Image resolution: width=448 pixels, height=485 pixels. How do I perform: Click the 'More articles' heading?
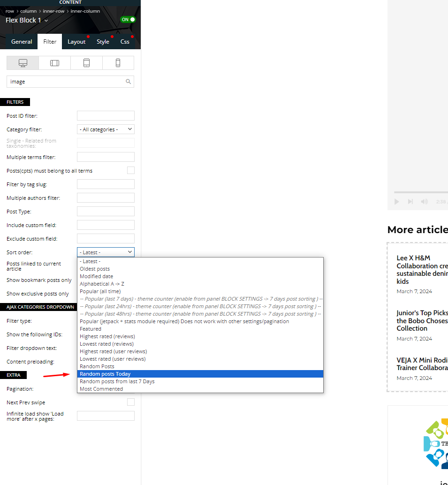pos(418,229)
